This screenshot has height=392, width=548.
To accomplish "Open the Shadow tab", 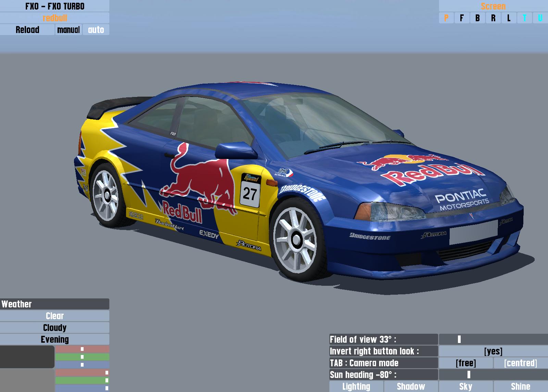I will (411, 387).
